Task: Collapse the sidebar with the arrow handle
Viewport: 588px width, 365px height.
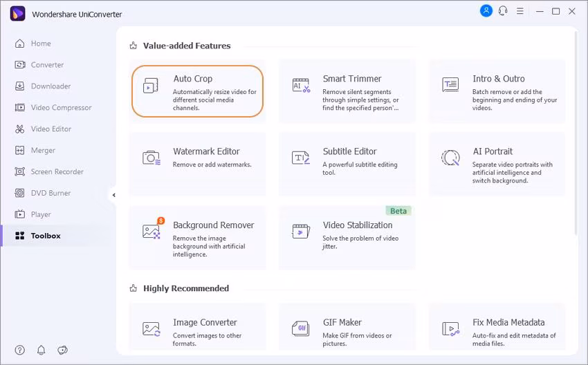Action: point(113,195)
